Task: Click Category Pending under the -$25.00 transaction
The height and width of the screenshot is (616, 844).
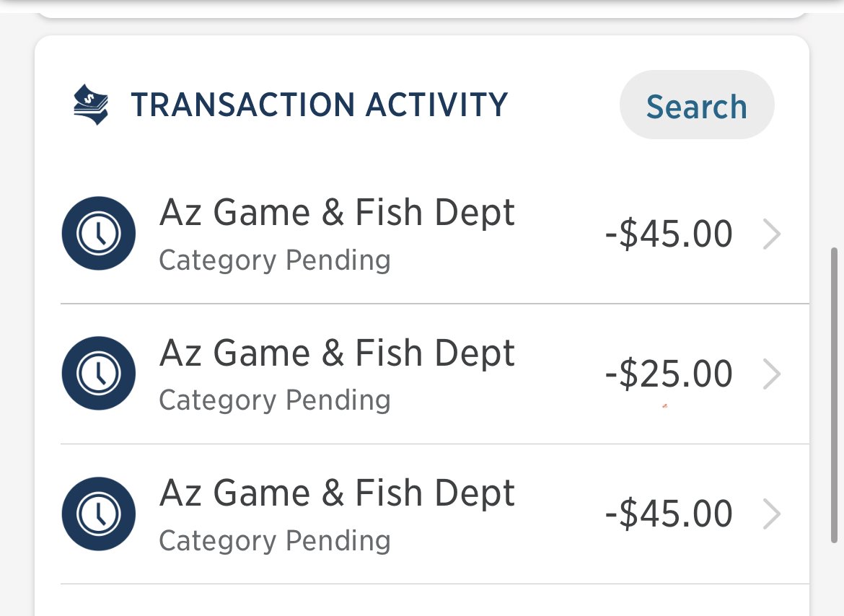Action: (x=275, y=400)
